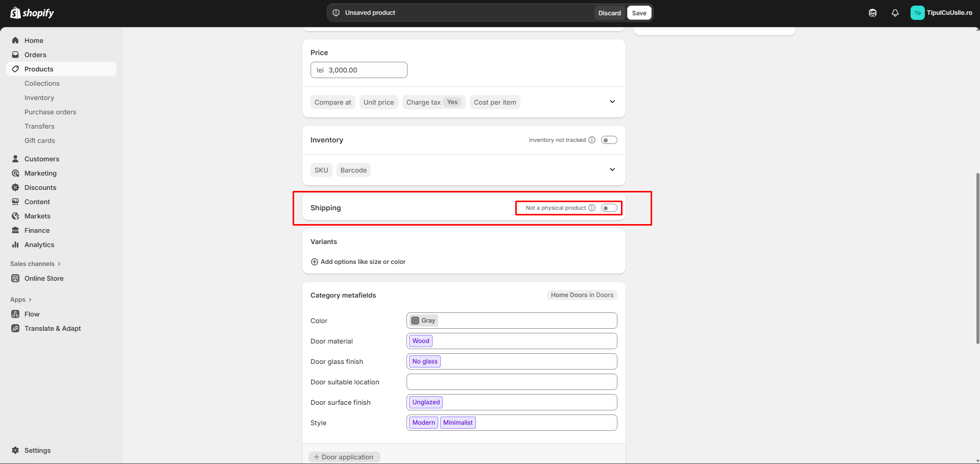980x464 pixels.
Task: Expand the Inventory SKU and Barcode section
Action: click(612, 169)
